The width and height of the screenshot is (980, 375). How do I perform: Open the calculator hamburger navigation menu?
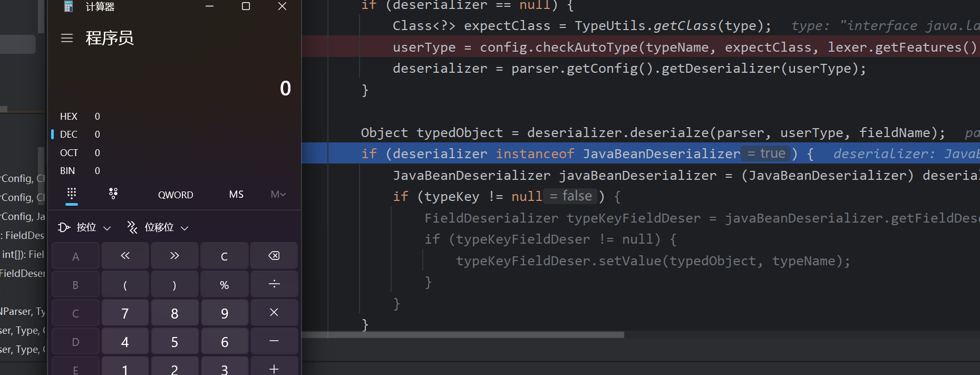click(67, 39)
